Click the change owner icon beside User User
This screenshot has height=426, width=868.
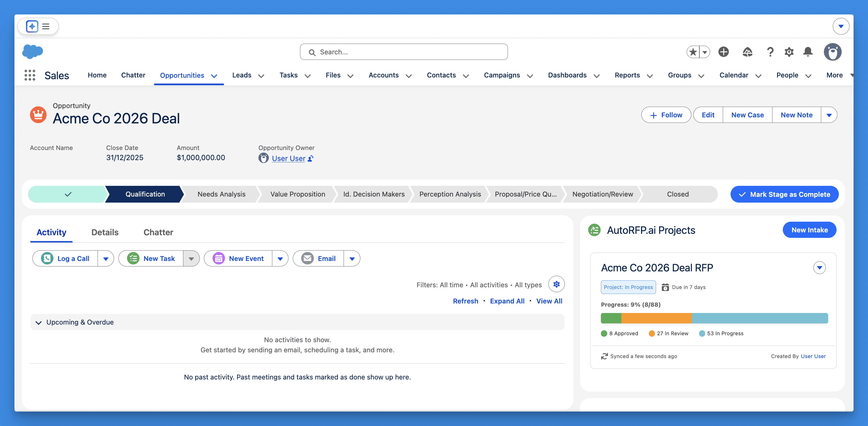(x=311, y=158)
